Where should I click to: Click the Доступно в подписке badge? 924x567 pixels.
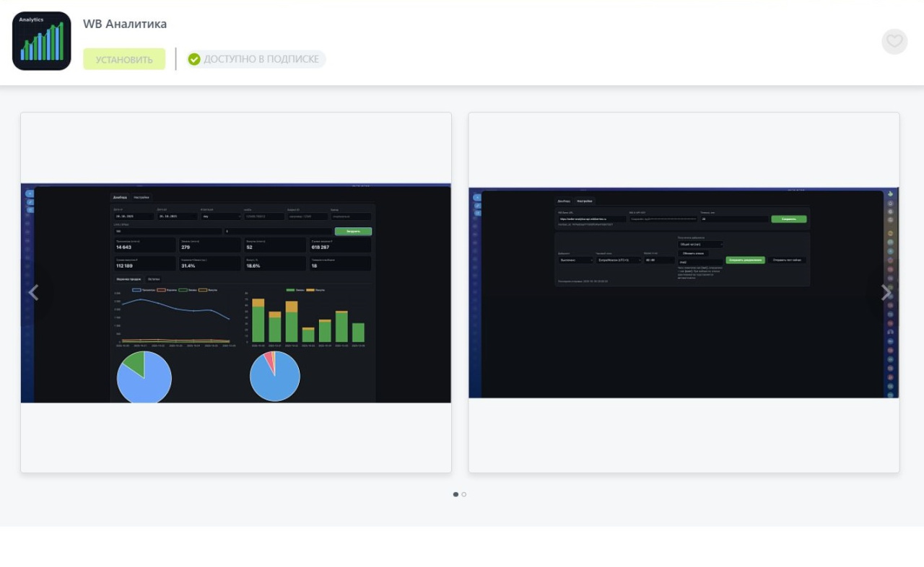point(256,59)
